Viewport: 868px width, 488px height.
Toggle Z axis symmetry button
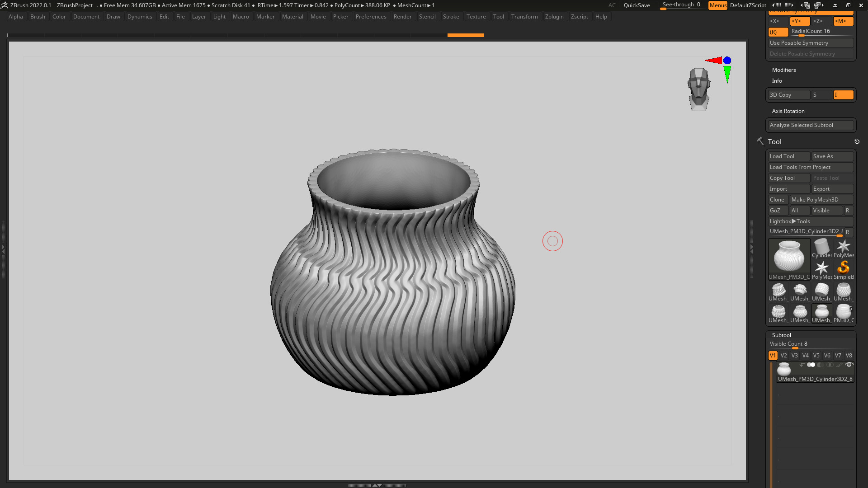tap(821, 21)
